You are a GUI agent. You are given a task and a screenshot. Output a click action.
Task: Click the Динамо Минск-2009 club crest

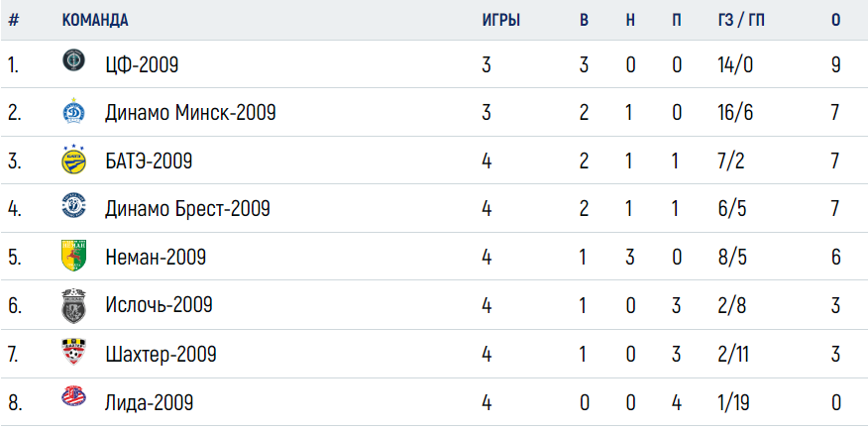coord(73,112)
